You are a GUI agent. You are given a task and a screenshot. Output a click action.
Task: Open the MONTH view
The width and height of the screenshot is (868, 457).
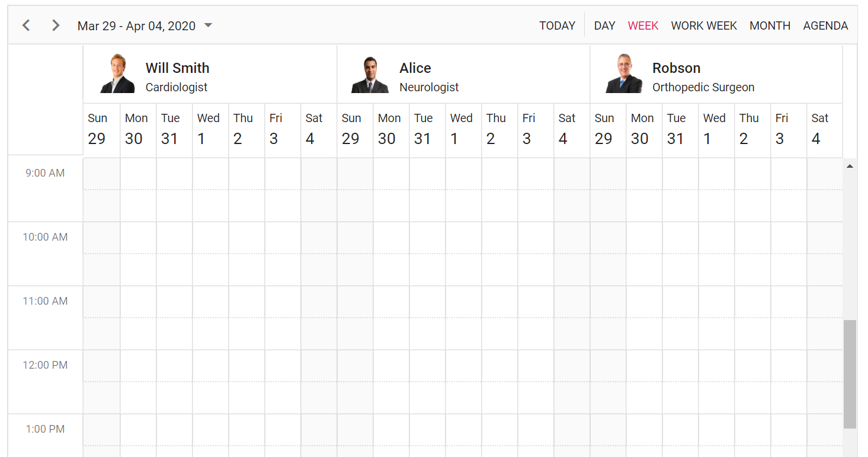coord(770,25)
